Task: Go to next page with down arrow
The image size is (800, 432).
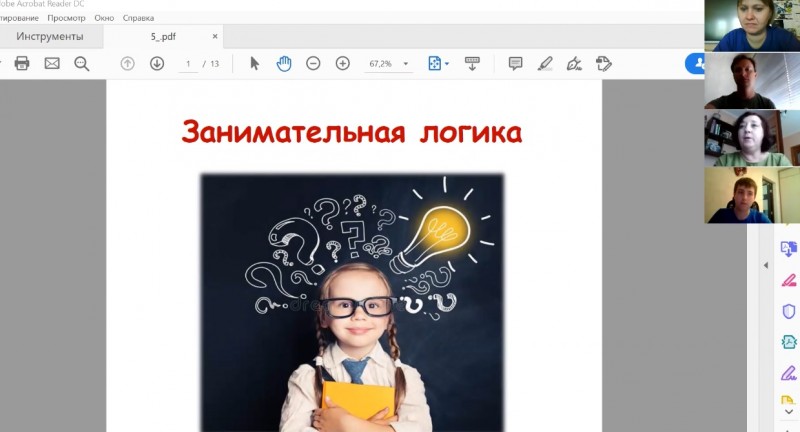Action: pos(157,63)
